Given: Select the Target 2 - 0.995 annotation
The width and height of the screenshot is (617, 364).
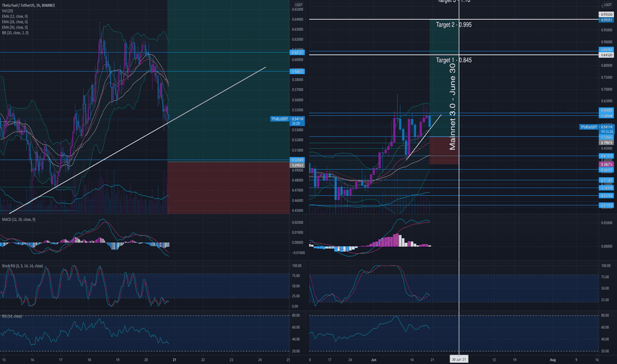Looking at the screenshot, I should [x=453, y=24].
